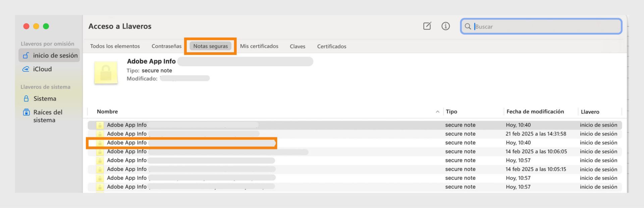Click "secure note" in the 14 feb 10:06:05 row
The height and width of the screenshot is (208, 644).
(x=460, y=152)
